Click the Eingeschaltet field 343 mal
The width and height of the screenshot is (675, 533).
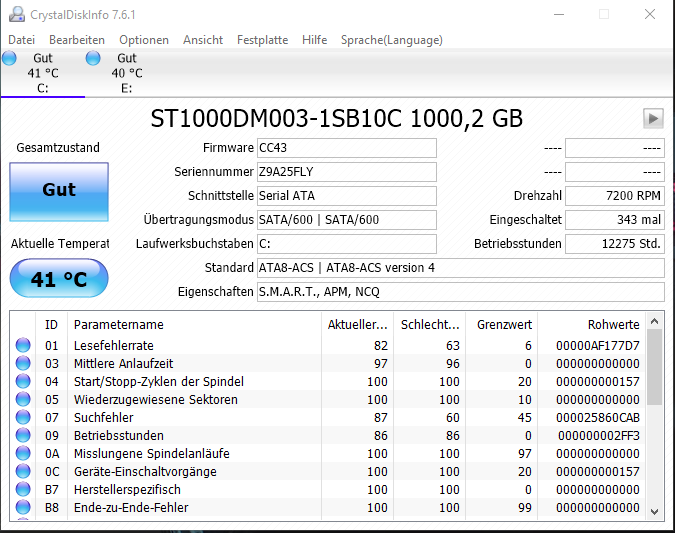click(615, 220)
